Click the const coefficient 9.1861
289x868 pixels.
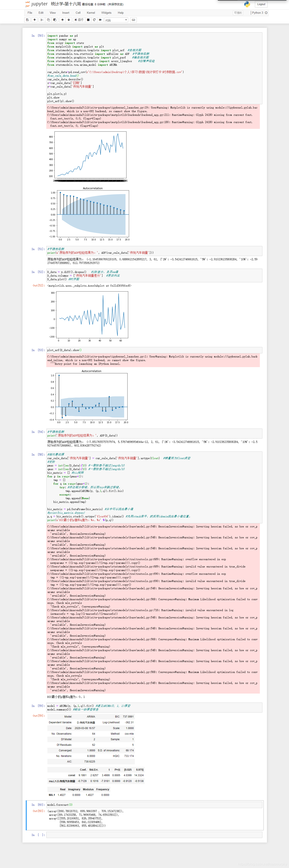(82, 775)
